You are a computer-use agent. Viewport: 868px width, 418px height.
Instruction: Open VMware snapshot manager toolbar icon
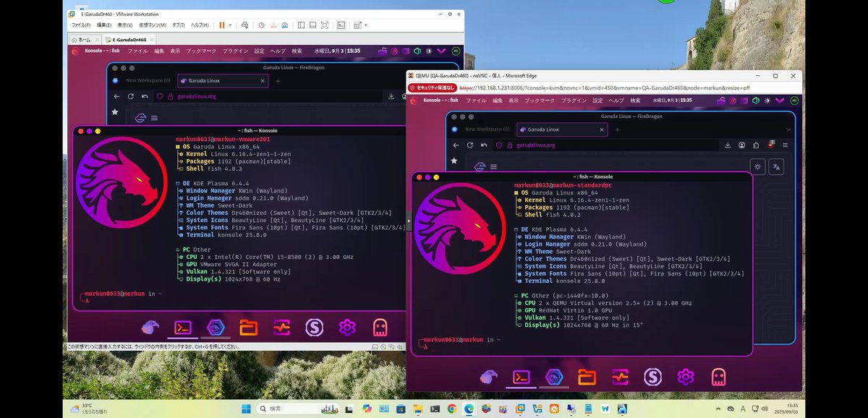[x=285, y=25]
